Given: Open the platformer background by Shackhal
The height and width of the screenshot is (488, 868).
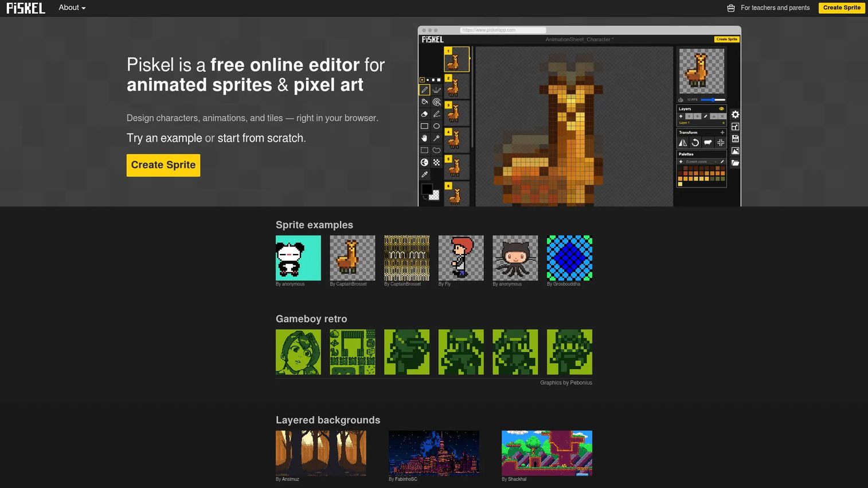Looking at the screenshot, I should pos(547,453).
